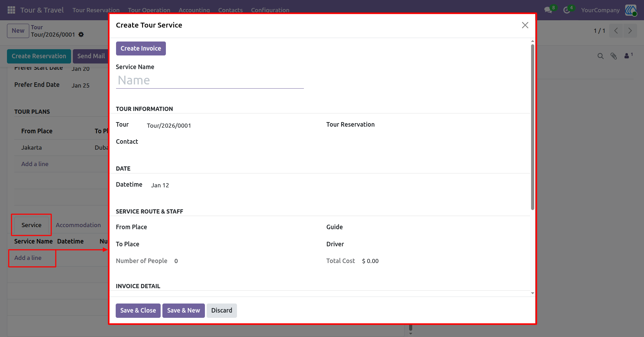This screenshot has width=644, height=337.
Task: Open the Configuration menu
Action: (x=270, y=10)
